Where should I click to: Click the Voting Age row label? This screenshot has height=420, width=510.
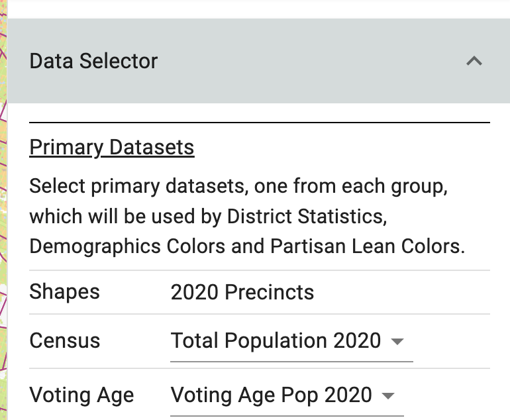[x=81, y=395]
